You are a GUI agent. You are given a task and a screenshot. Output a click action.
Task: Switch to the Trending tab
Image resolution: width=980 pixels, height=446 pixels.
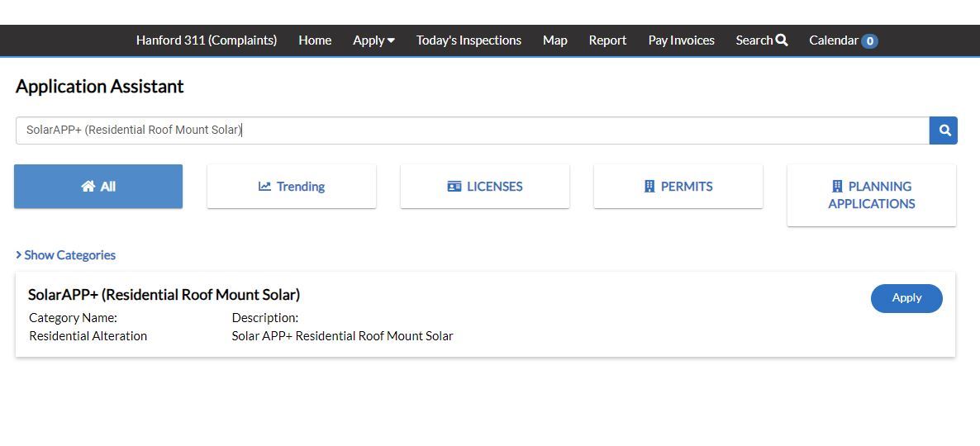pos(292,186)
